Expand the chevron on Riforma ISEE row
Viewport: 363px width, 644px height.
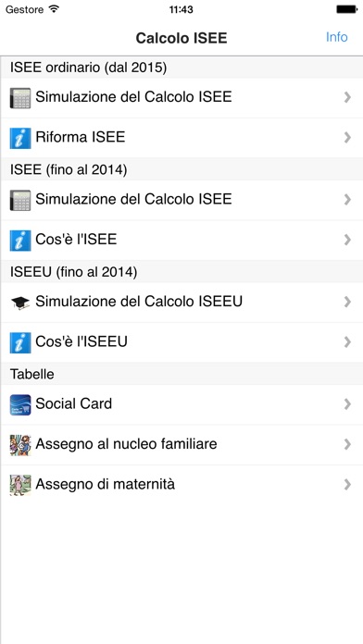pos(348,138)
